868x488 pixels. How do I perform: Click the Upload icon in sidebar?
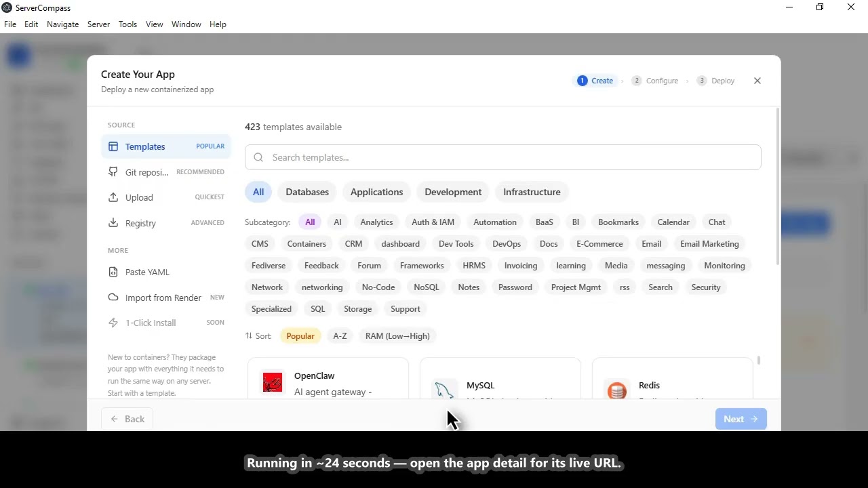(113, 197)
